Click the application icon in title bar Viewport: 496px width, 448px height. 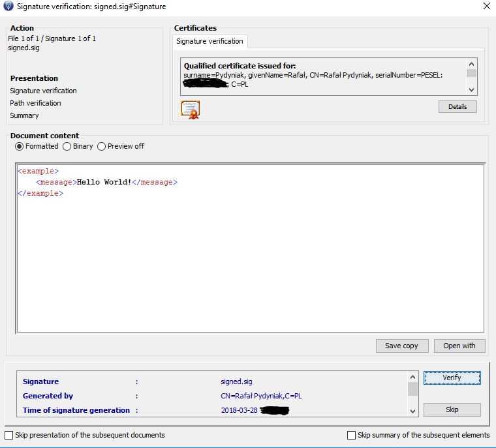pos(8,7)
